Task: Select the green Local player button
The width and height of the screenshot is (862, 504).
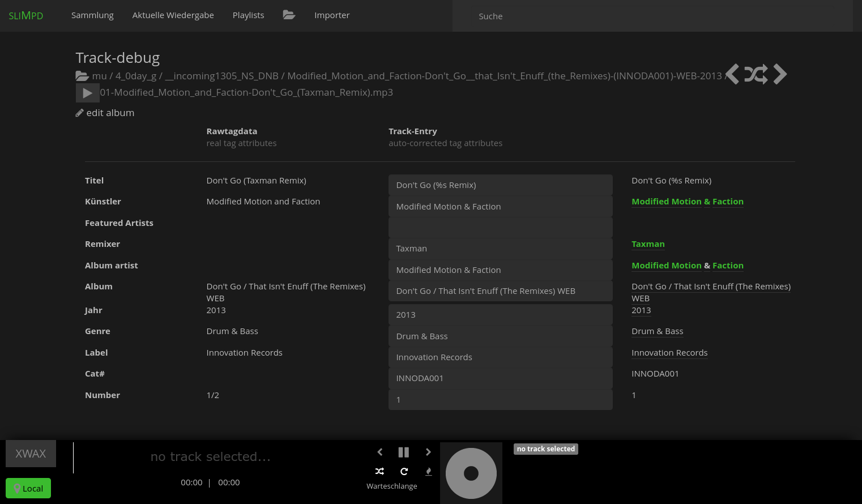Action: [28, 488]
